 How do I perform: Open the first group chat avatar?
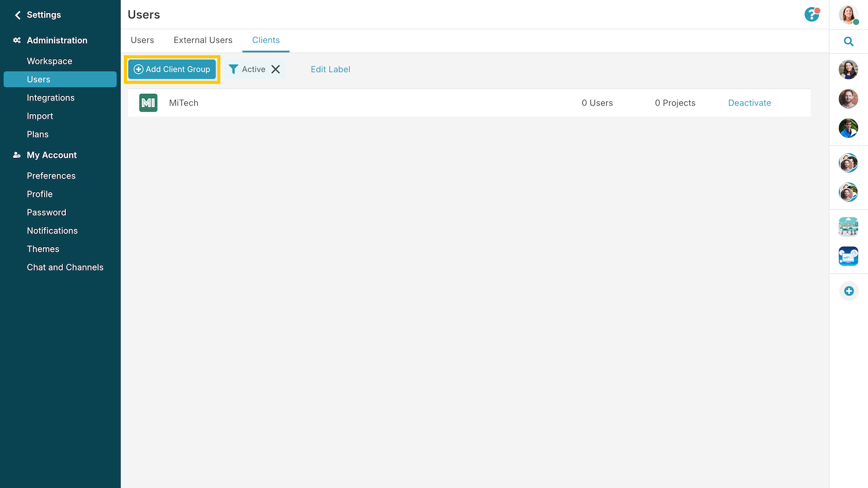(848, 163)
